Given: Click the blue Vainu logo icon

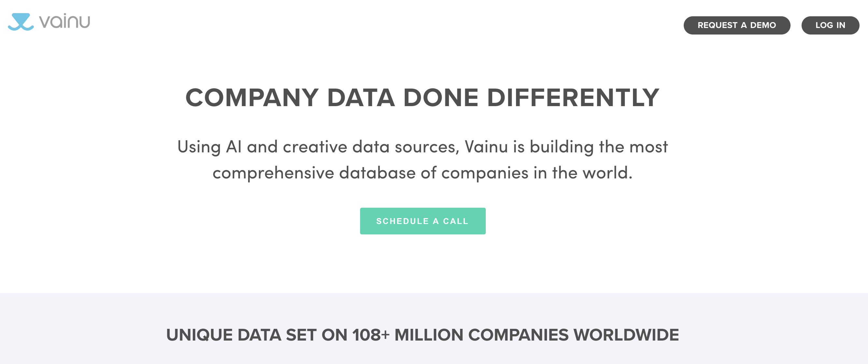Looking at the screenshot, I should tap(21, 22).
